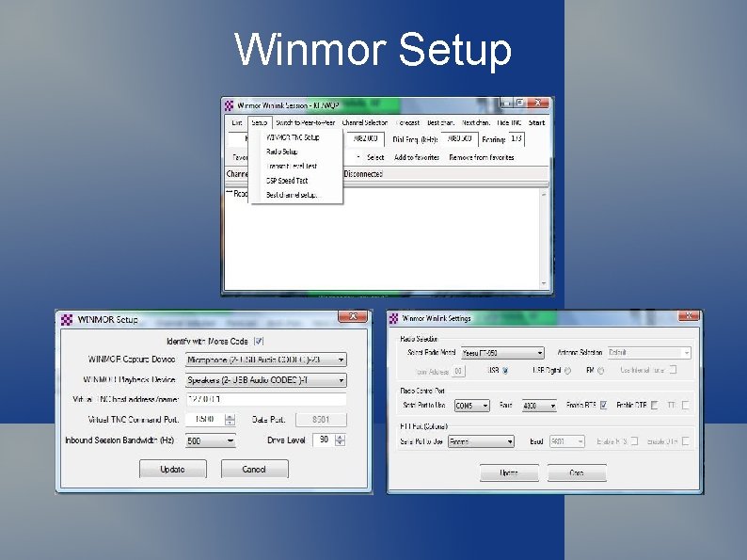Open the Channel Selection menu
Image resolution: width=747 pixels, height=560 pixels.
tap(365, 122)
